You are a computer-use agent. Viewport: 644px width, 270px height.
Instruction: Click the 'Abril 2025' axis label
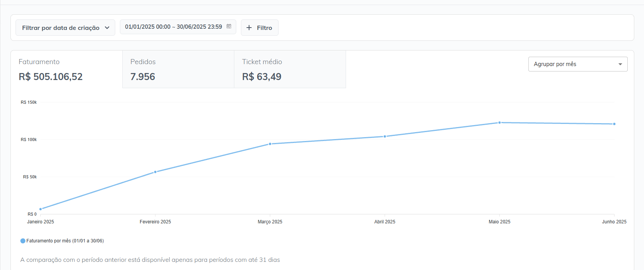point(385,222)
